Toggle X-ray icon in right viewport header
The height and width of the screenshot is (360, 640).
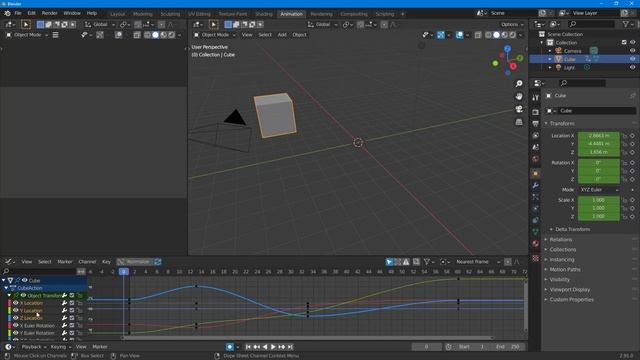pyautogui.click(x=478, y=35)
